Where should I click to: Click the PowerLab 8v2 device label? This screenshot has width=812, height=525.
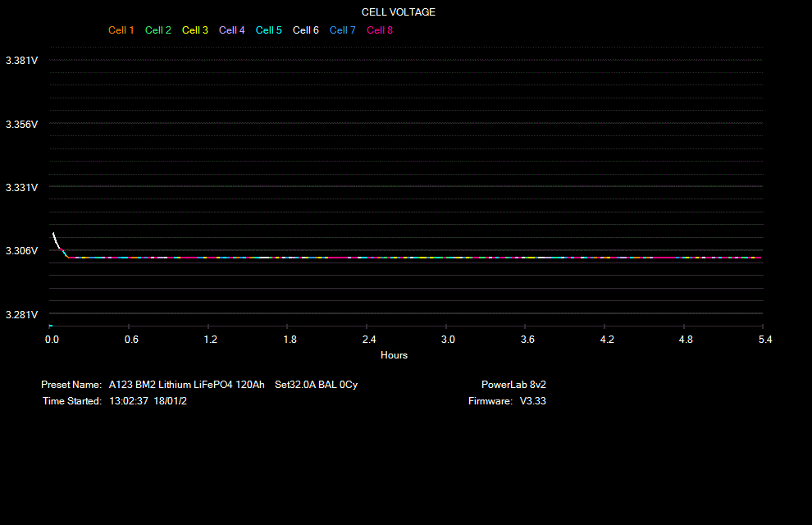pos(513,384)
